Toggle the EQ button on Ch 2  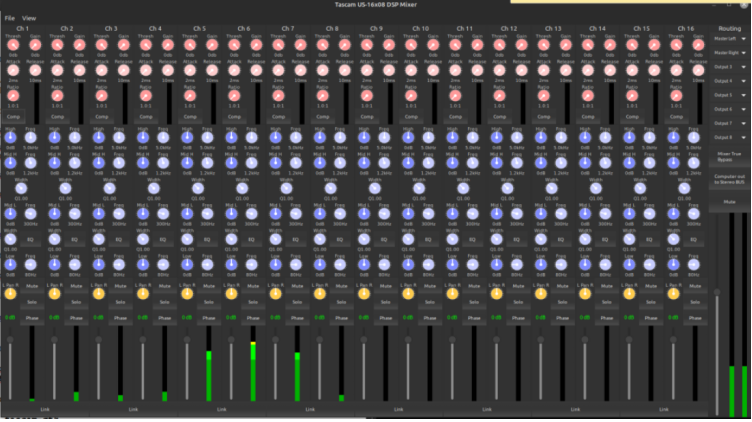pyautogui.click(x=74, y=239)
